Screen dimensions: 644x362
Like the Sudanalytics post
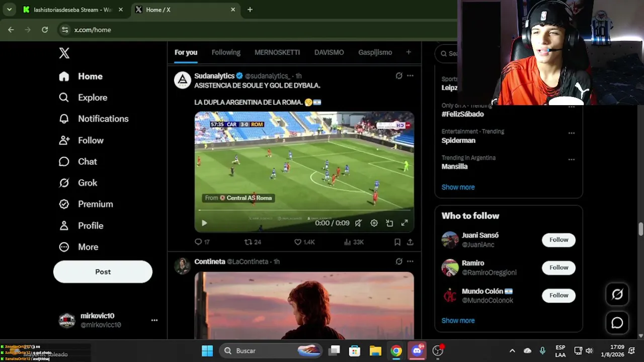point(304,242)
